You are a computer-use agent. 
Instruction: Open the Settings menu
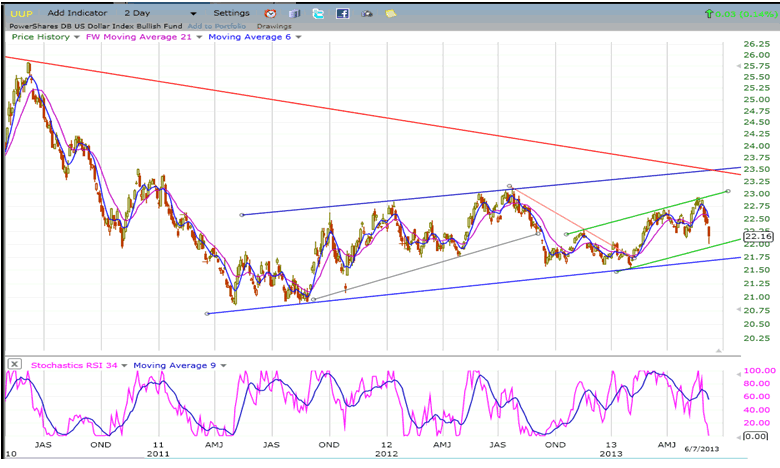[231, 13]
